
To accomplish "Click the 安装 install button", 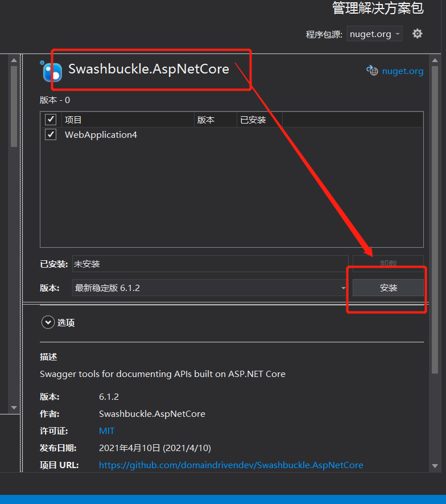I will [388, 288].
